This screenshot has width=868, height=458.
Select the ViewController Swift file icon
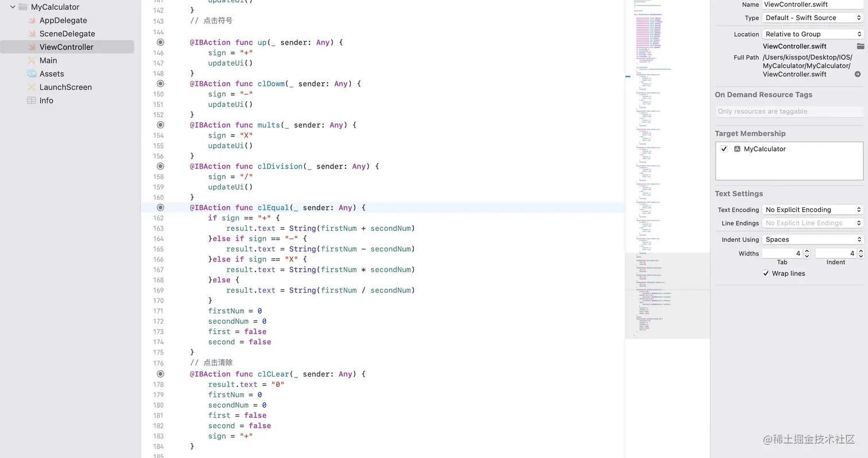coord(32,47)
